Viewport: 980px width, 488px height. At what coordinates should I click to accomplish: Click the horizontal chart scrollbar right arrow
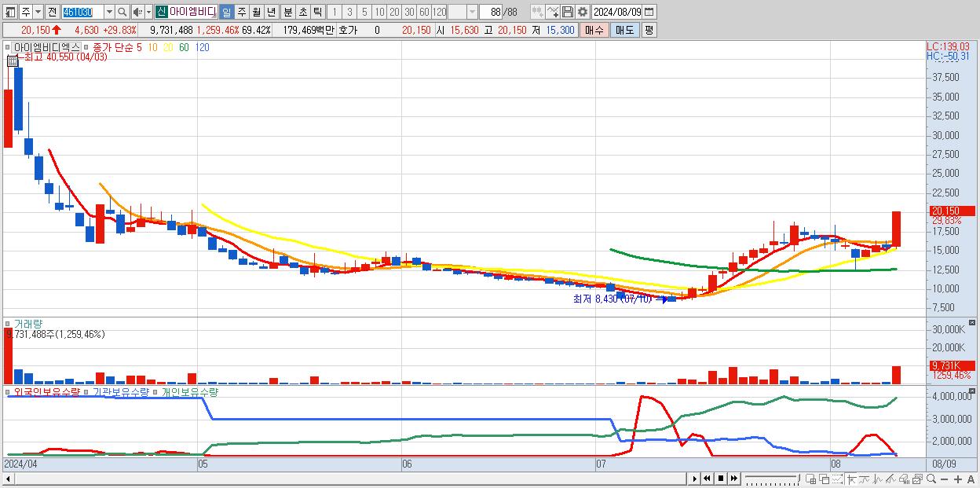pos(693,479)
